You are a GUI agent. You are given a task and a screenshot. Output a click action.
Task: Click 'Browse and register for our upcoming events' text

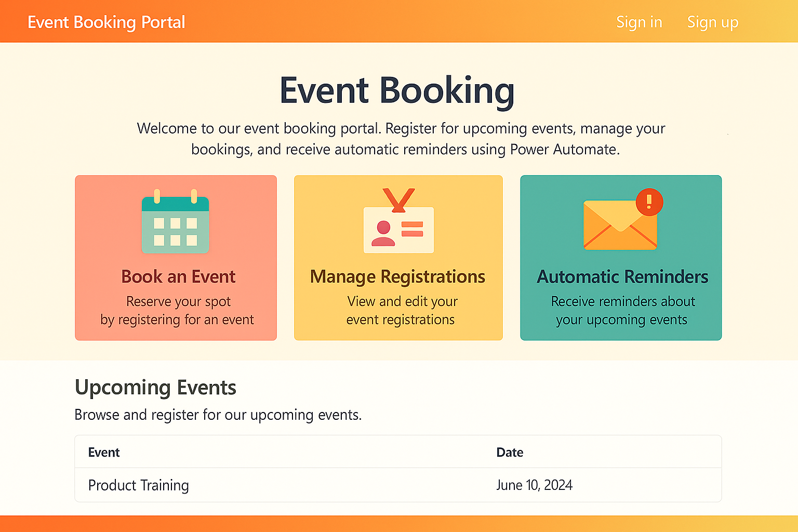[x=218, y=415]
